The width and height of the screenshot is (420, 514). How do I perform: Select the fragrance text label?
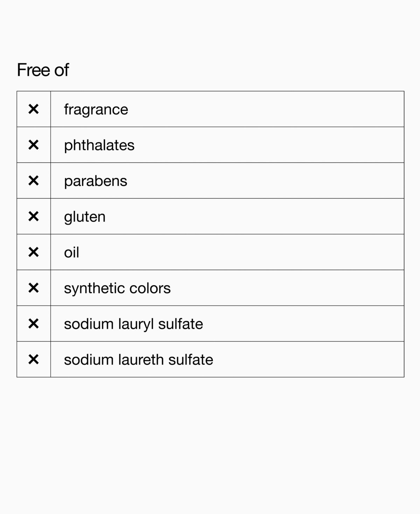96,110
